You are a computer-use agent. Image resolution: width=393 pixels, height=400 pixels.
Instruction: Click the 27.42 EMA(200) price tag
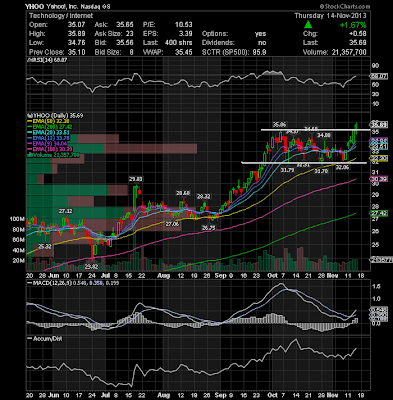tap(379, 213)
